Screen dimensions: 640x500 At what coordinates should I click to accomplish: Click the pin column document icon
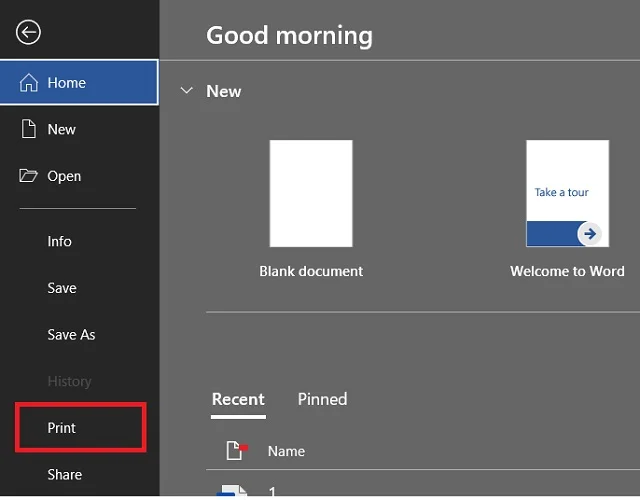tap(237, 451)
